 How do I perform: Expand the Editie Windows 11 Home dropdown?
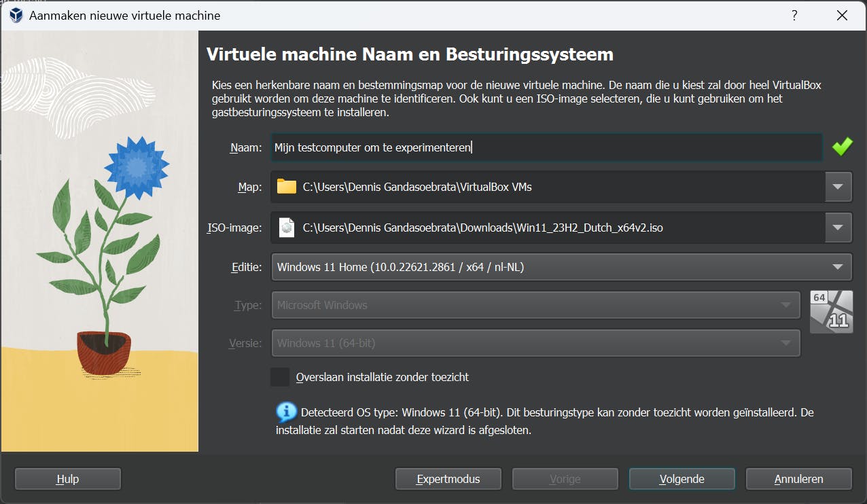[x=561, y=267]
